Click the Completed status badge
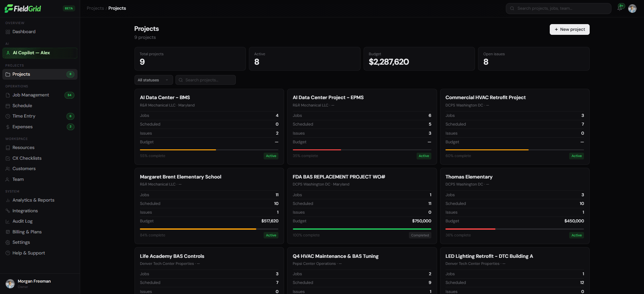The width and height of the screenshot is (644, 294). 420,235
